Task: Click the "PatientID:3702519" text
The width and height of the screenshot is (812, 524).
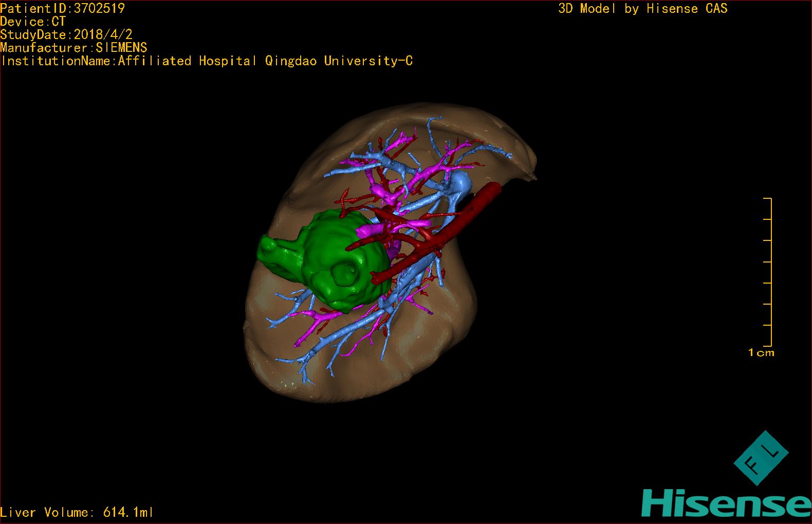Action: pyautogui.click(x=62, y=8)
